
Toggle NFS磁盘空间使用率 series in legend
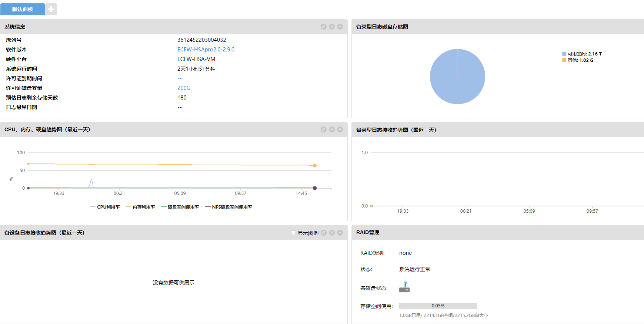tap(228, 207)
